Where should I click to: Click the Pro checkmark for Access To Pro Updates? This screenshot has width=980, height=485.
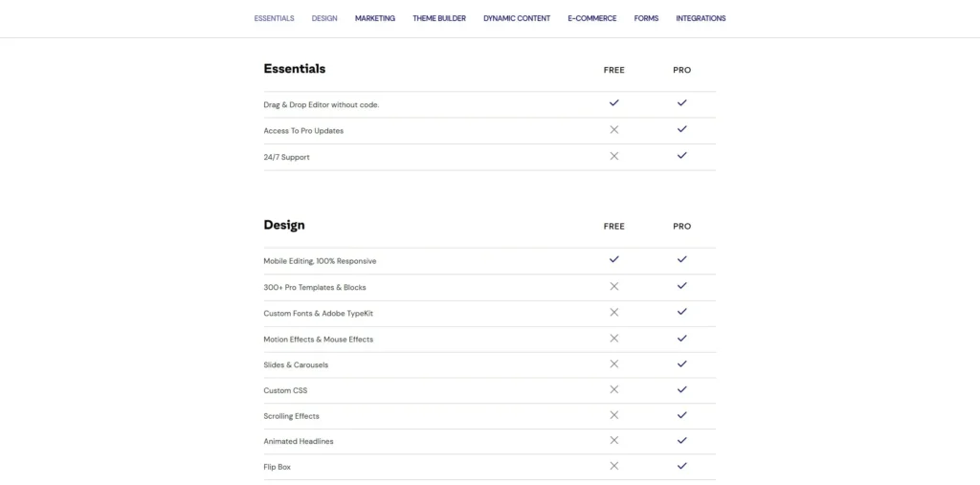(681, 129)
